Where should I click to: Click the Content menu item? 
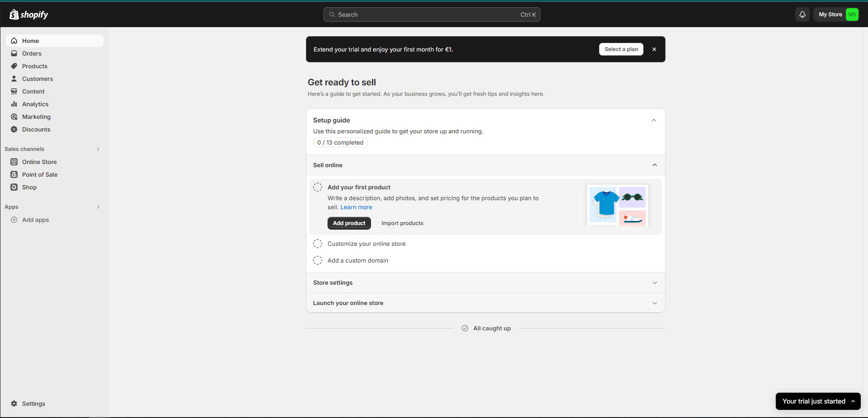(55, 91)
